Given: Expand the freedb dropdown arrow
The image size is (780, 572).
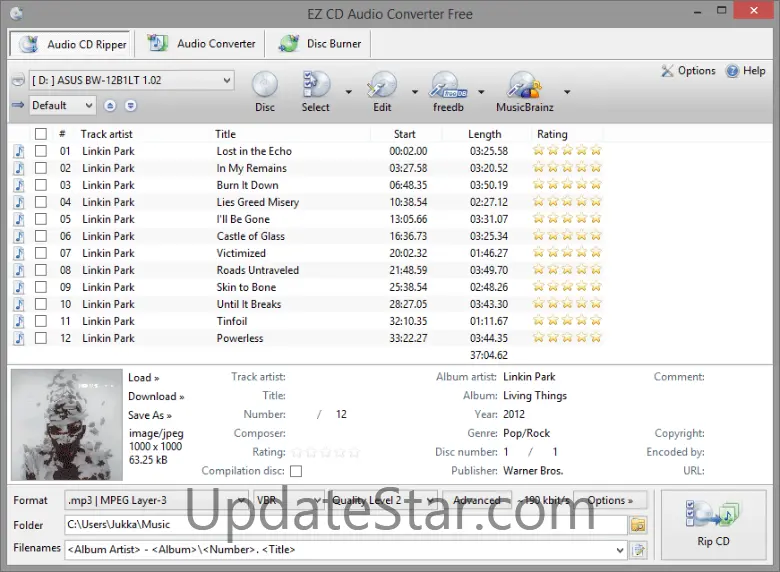Looking at the screenshot, I should click(x=481, y=92).
